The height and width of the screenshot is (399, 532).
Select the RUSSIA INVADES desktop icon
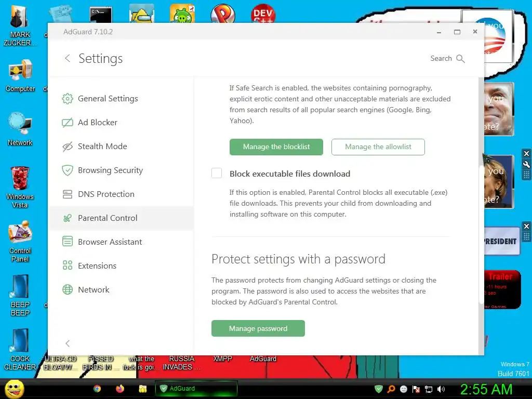point(181,363)
